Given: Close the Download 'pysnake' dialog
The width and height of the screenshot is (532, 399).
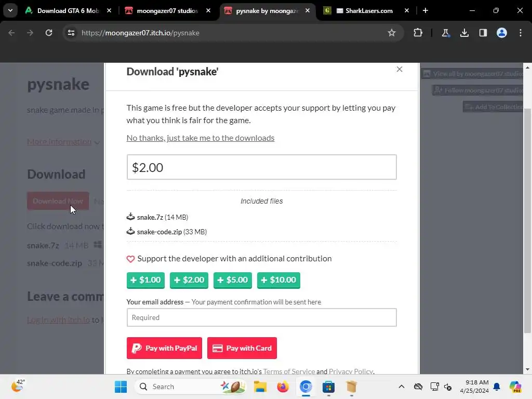Looking at the screenshot, I should pos(400,69).
